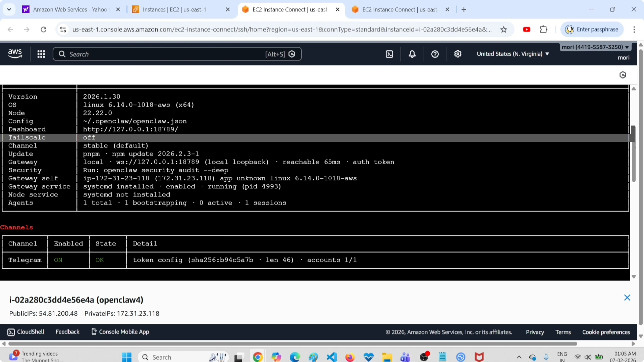Open the AWS Help menu icon

435,54
